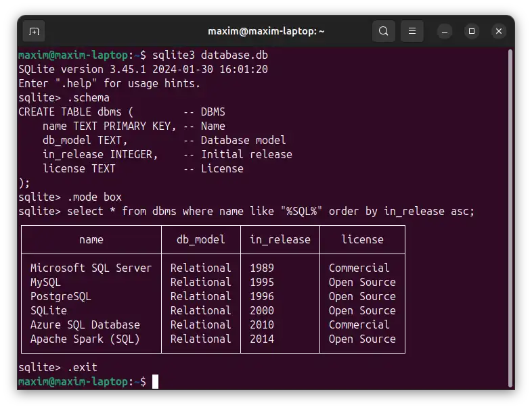The width and height of the screenshot is (532, 409).
Task: Click the "db_model" column header
Action: (x=200, y=239)
